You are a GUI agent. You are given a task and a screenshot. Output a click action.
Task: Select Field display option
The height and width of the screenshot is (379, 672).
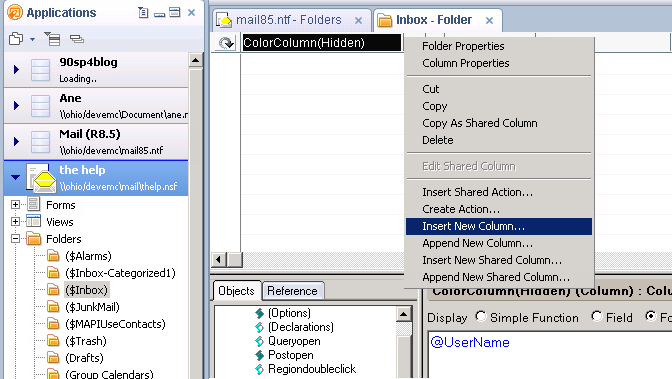point(596,317)
